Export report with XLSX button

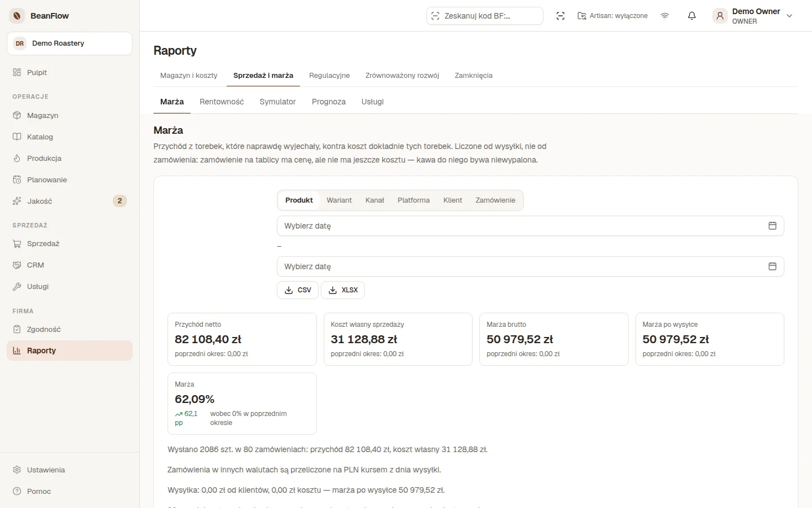point(343,290)
